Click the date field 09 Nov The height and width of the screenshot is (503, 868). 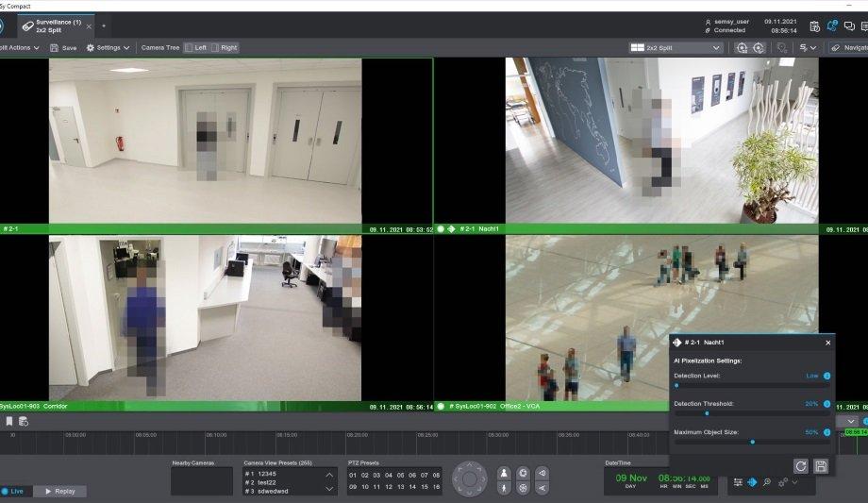point(631,478)
